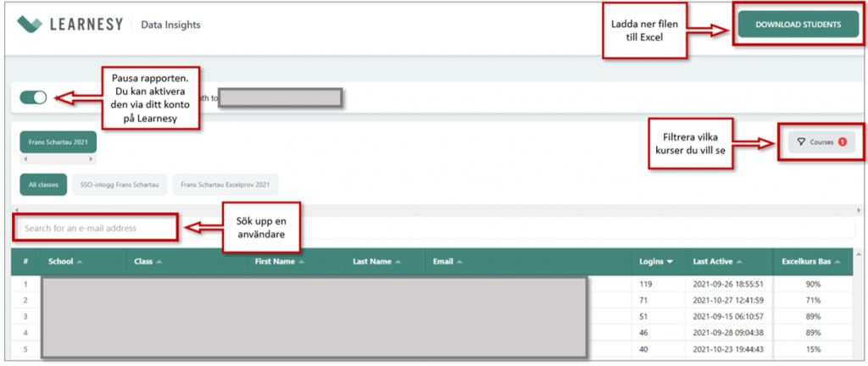Click the funnel icon in Courses filter
The width and height of the screenshot is (868, 366).
[x=800, y=142]
